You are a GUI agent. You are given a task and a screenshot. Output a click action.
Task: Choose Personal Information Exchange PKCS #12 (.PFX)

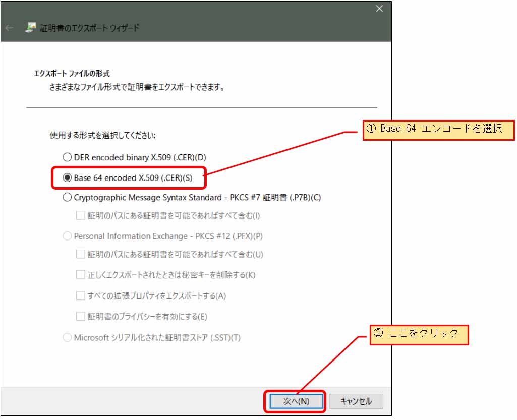coord(67,236)
